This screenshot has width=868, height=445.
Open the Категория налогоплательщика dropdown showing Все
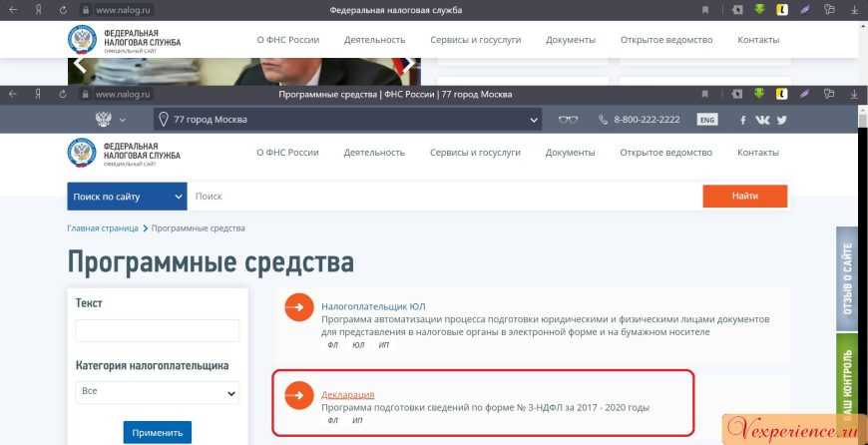point(158,392)
